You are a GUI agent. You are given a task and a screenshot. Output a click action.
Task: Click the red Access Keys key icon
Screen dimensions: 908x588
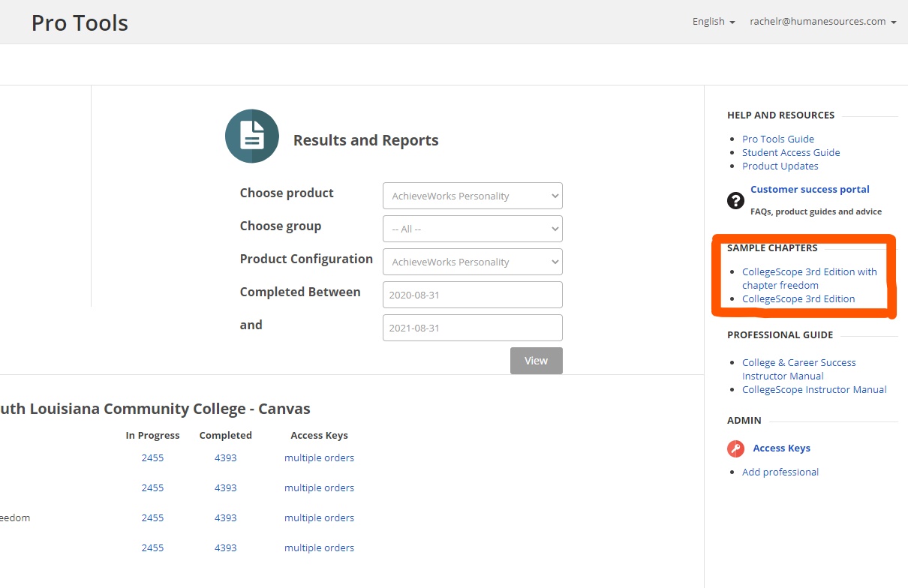pyautogui.click(x=735, y=448)
